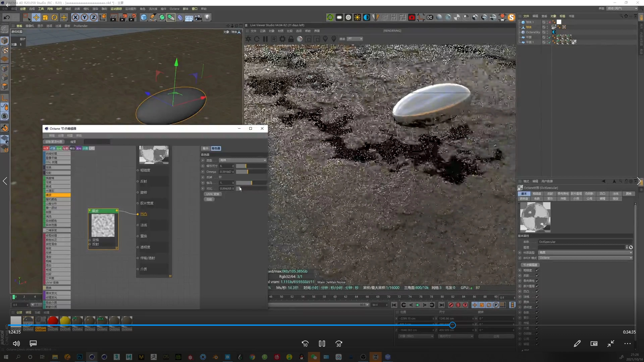The image size is (644, 362).
Task: Toggle the Live Viewer lock resolution icon
Action: (x=291, y=39)
